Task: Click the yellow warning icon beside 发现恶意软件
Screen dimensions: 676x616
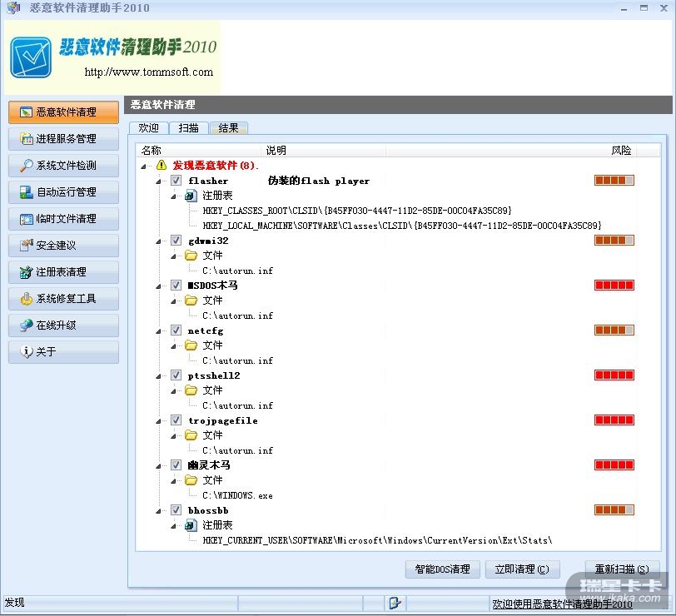Action: coord(162,165)
